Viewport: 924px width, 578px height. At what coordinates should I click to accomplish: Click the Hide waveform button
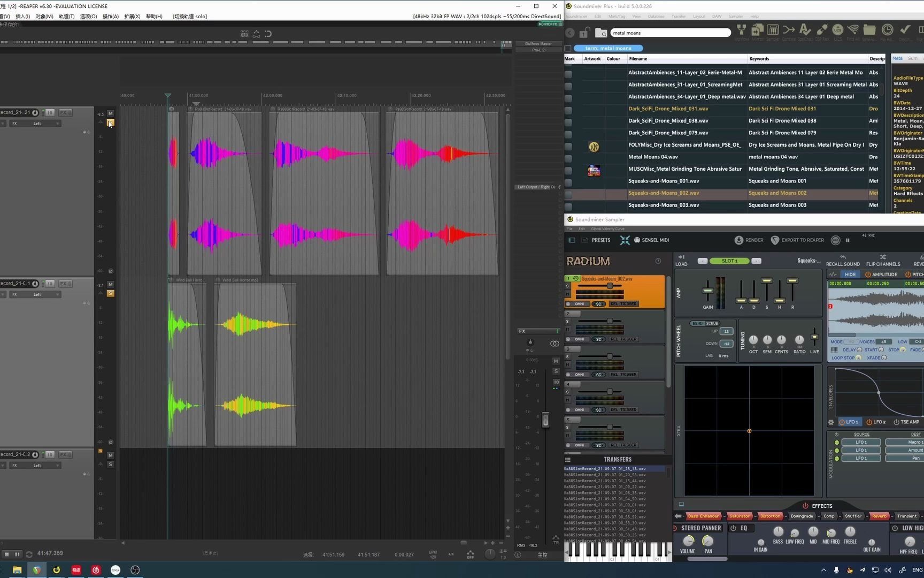pyautogui.click(x=850, y=275)
